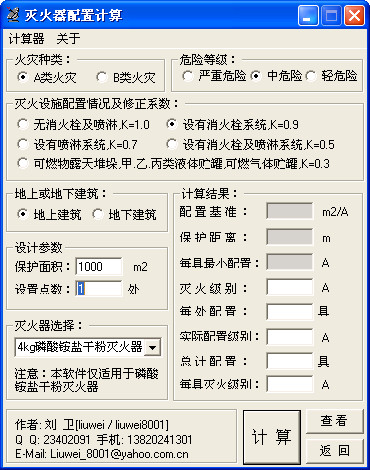Pick the 可燃物露天堆垛 K=0.3 option

coord(173,164)
